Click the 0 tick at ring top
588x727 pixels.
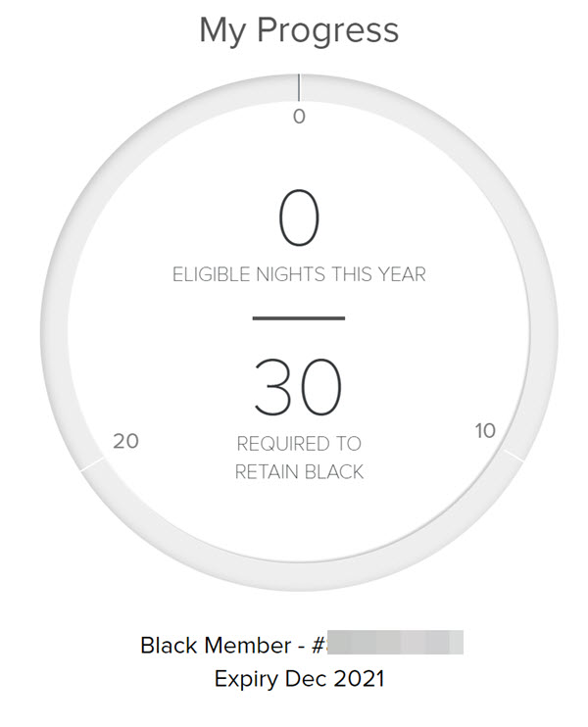point(299,87)
